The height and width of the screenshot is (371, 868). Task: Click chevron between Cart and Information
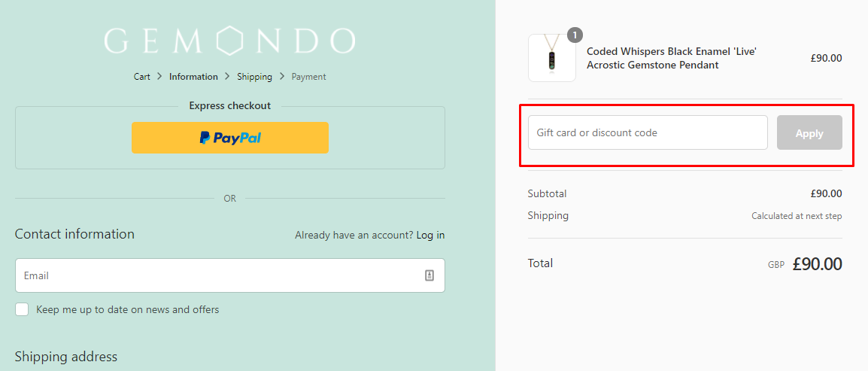pyautogui.click(x=160, y=77)
